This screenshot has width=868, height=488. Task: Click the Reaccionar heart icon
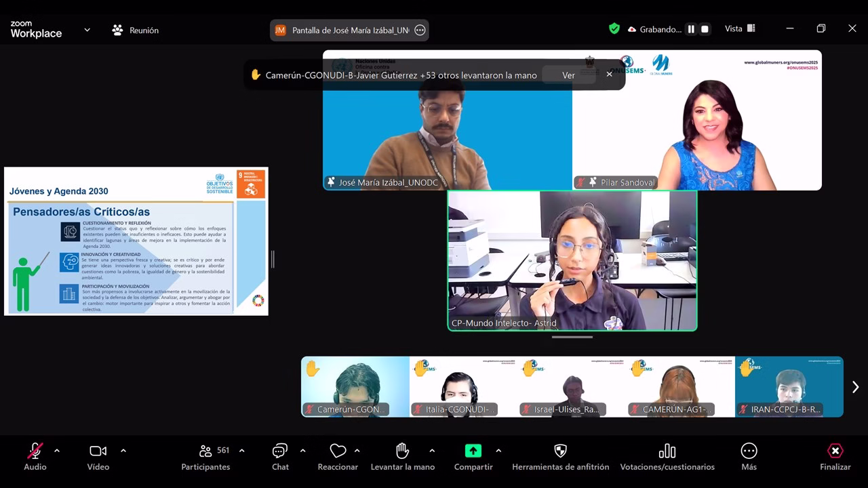point(338,451)
